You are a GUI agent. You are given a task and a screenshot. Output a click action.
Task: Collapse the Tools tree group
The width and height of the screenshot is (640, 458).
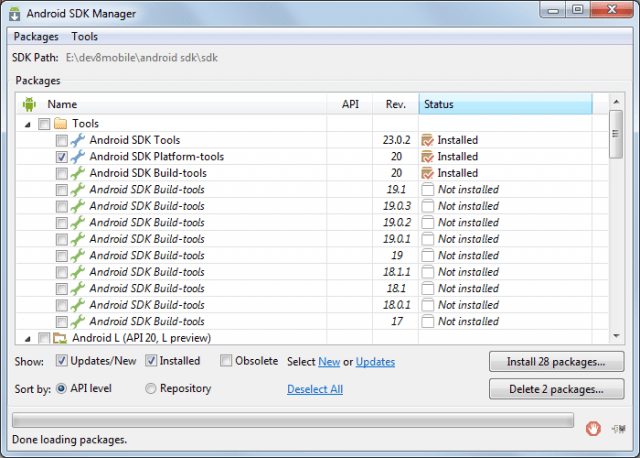pos(27,124)
